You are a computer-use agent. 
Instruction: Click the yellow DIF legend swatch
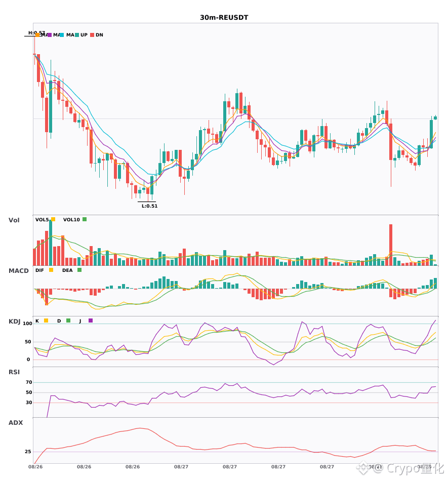pos(51,270)
